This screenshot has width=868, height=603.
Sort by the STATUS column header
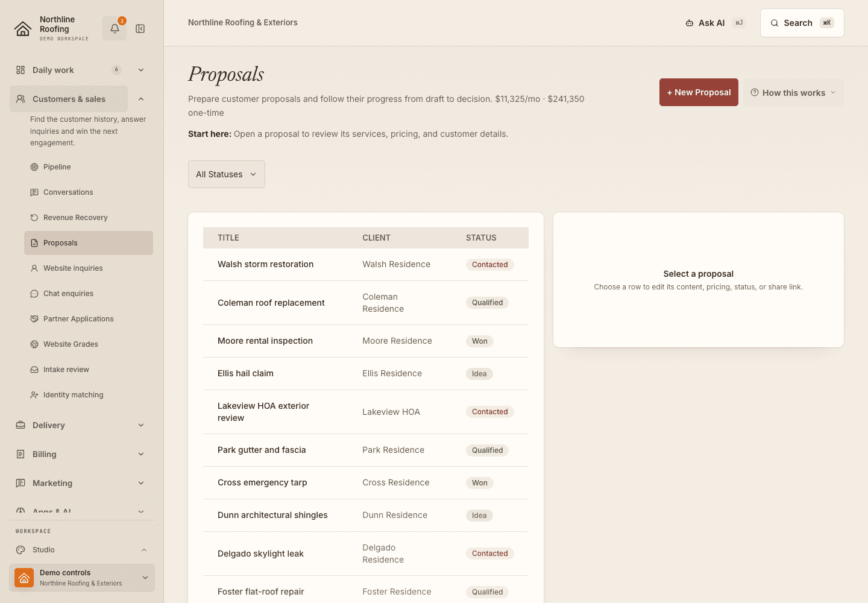tap(481, 238)
